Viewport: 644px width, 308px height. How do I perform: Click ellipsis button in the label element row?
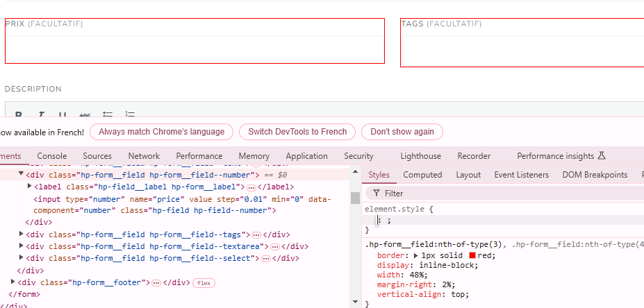pyautogui.click(x=251, y=187)
